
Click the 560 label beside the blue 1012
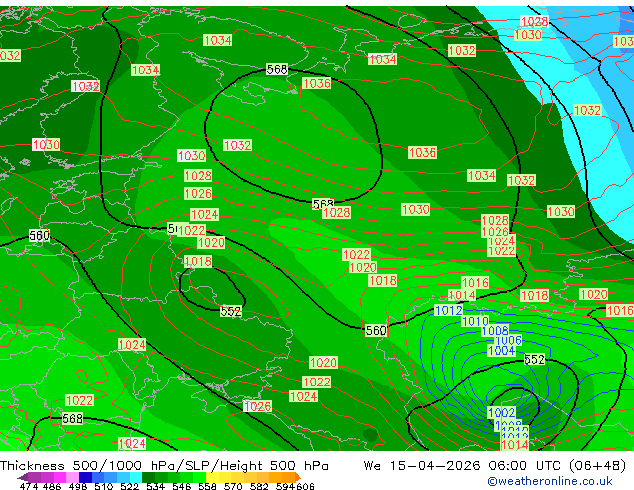coord(376,331)
